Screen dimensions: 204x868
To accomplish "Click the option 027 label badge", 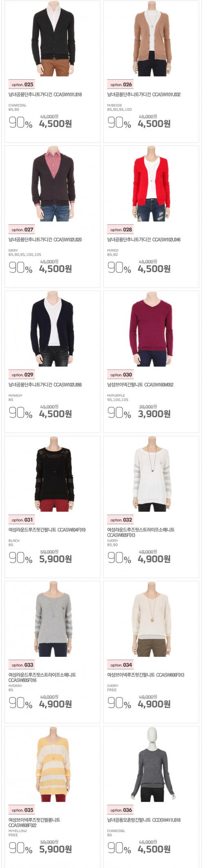I will click(22, 230).
